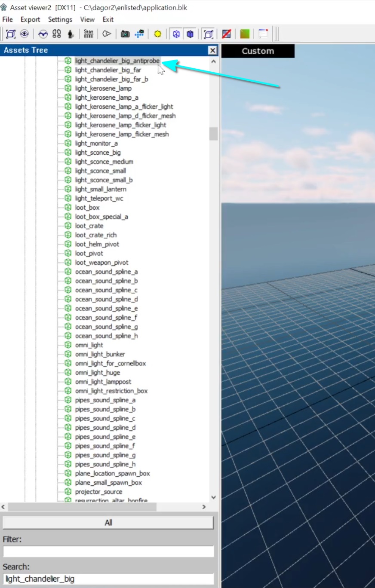The height and width of the screenshot is (588, 375).
Task: Close the Assets Tree panel
Action: pos(212,51)
